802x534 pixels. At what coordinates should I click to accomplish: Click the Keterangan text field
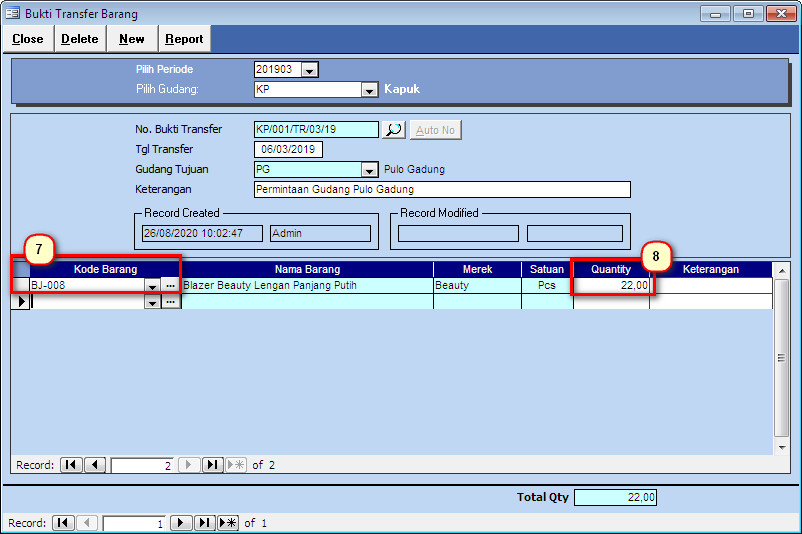[442, 190]
